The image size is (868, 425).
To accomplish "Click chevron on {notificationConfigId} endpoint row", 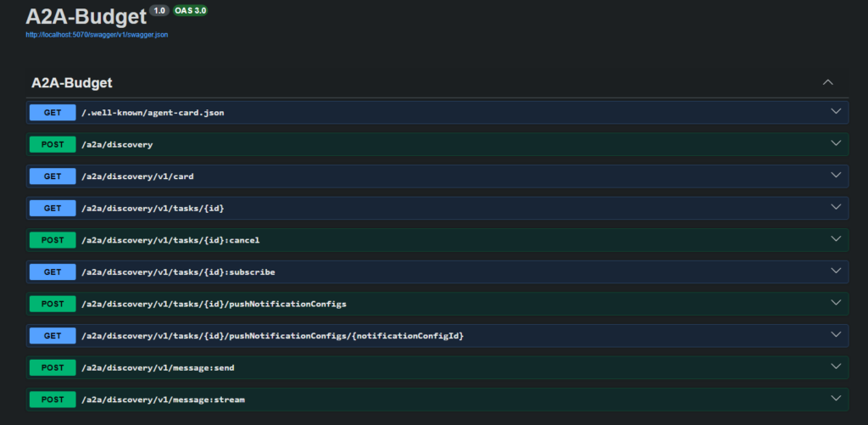I will click(x=836, y=335).
